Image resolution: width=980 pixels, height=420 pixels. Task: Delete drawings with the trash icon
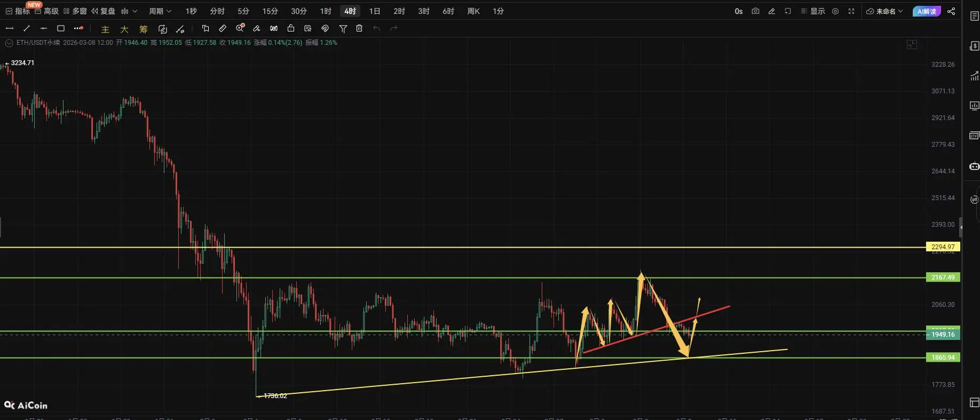coord(359,28)
